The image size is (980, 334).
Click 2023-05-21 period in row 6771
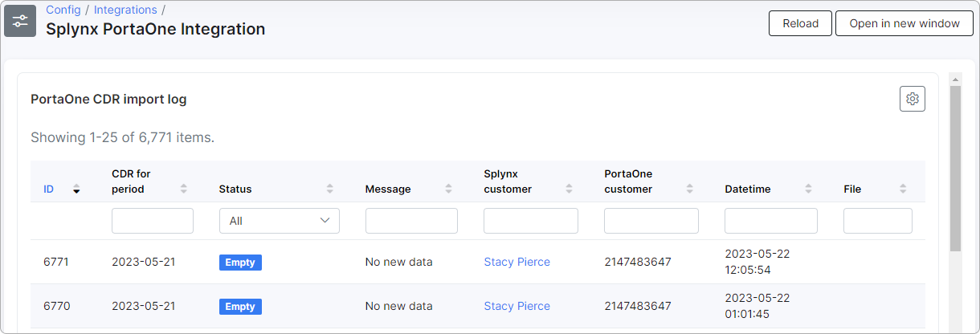coord(145,262)
